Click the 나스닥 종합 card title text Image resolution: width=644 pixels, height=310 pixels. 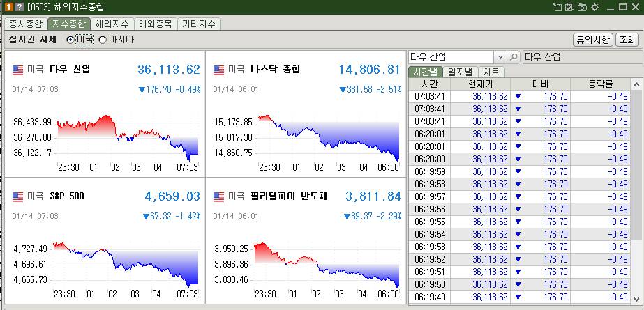(275, 69)
